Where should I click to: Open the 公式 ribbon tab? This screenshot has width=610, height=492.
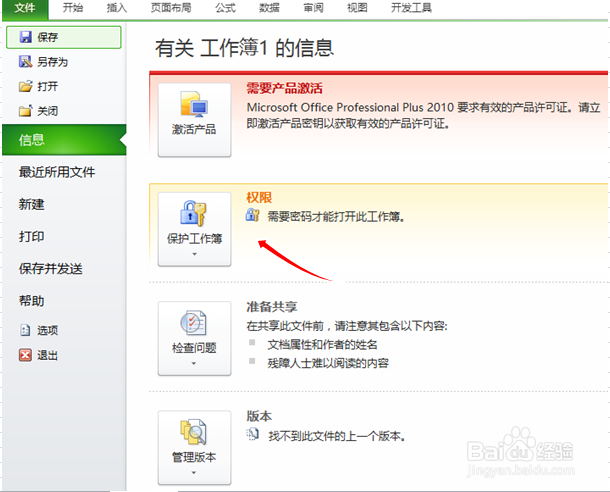[226, 8]
